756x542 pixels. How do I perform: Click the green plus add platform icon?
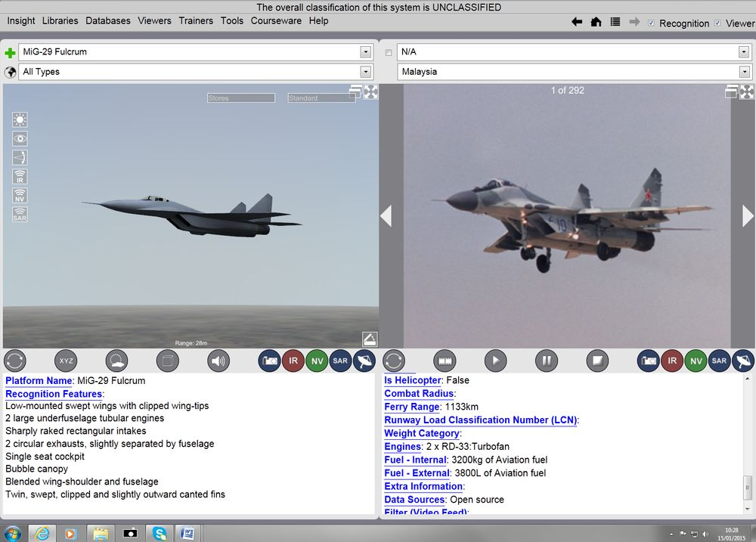10,53
